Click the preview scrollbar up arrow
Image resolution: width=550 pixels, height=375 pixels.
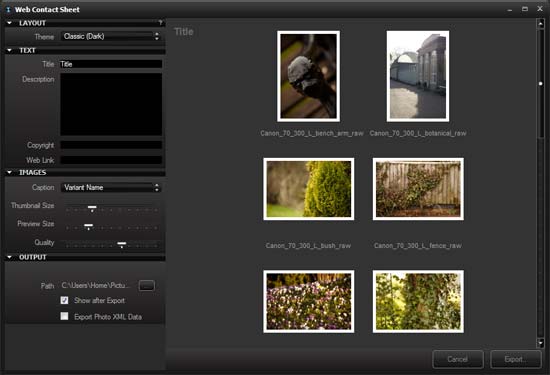(541, 24)
